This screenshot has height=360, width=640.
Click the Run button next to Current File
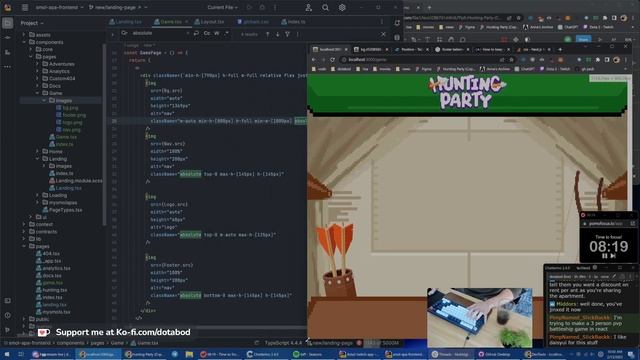249,7
